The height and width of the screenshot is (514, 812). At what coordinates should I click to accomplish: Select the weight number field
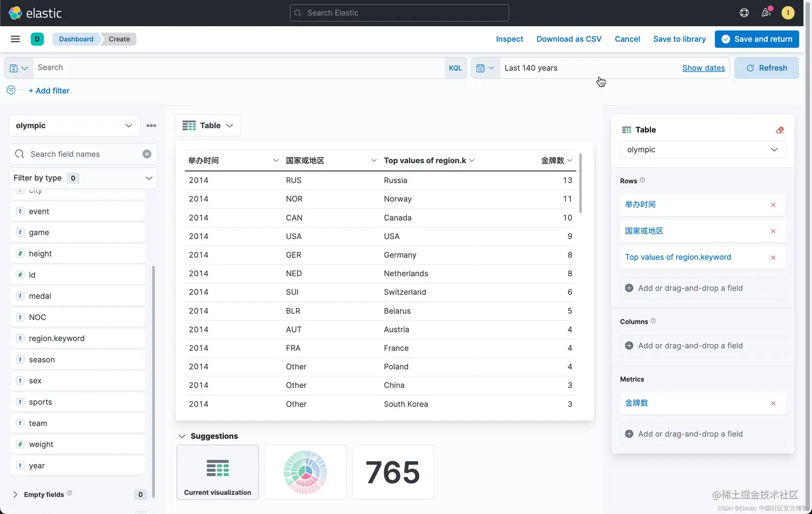point(78,444)
